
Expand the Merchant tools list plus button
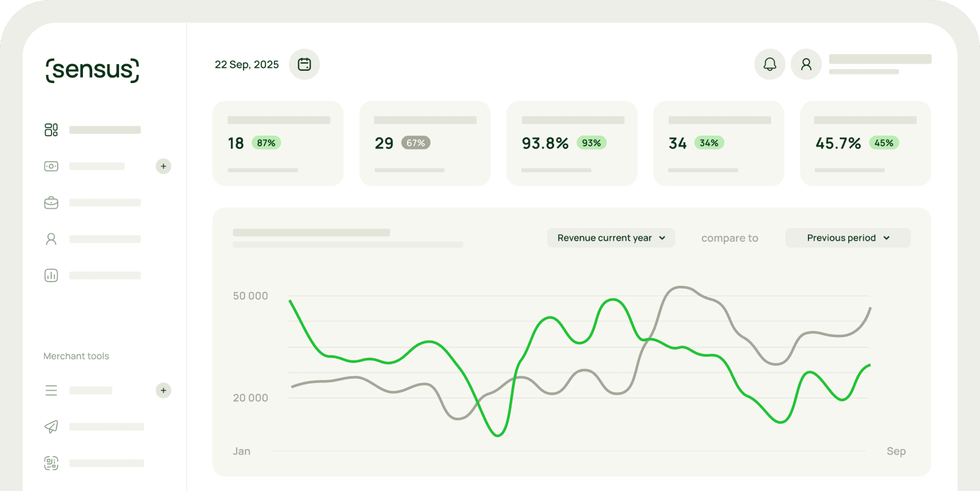[x=164, y=390]
